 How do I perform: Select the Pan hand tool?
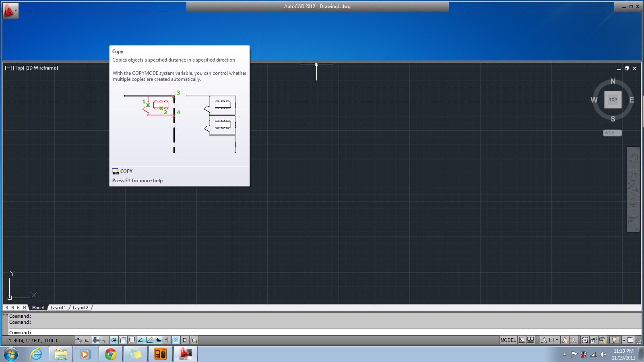(633, 176)
